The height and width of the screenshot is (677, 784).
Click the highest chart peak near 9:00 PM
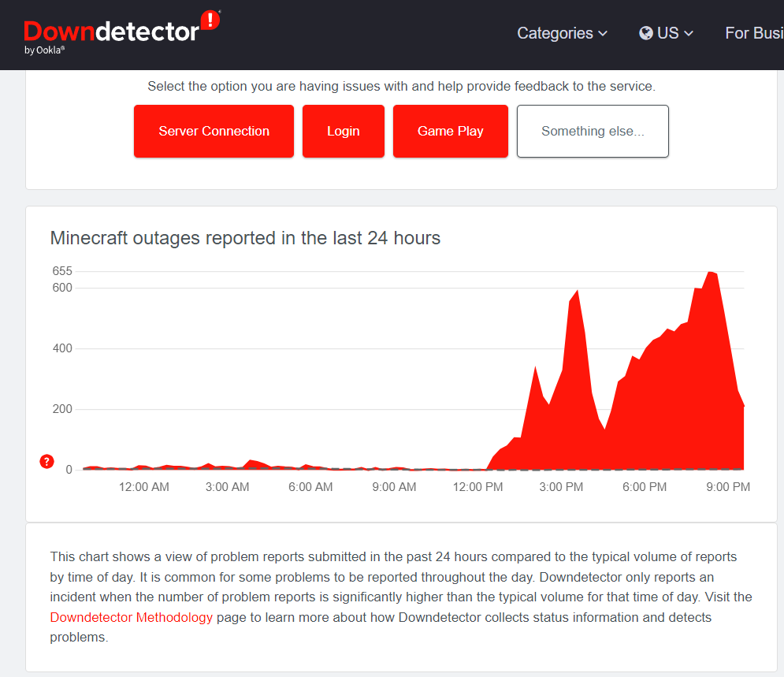point(710,273)
